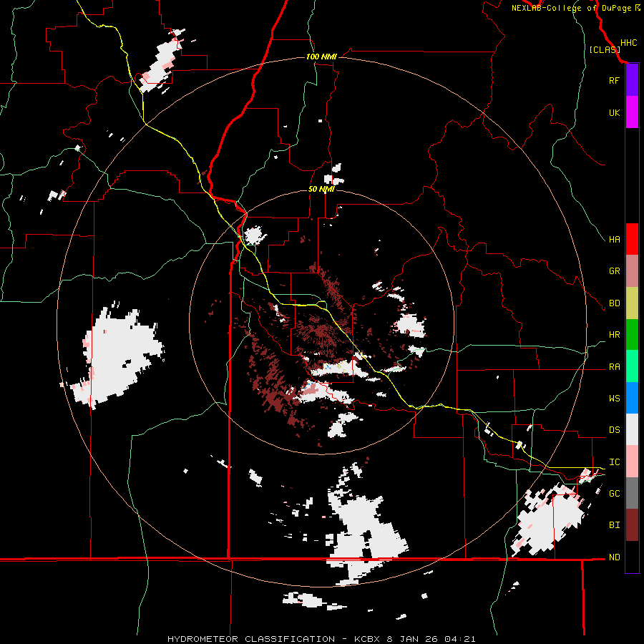The width and height of the screenshot is (644, 644).
Task: Click the ND black legend swatch
Action: (x=632, y=557)
